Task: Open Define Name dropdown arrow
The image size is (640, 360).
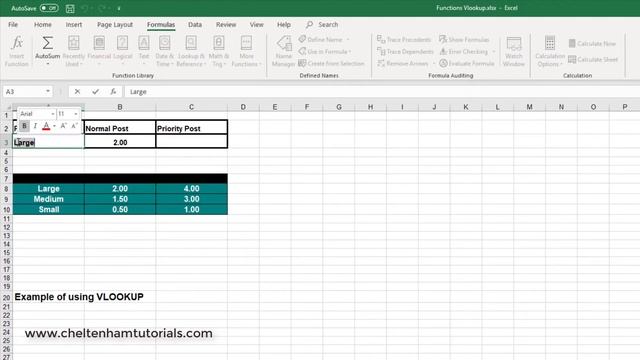Action: tap(348, 40)
